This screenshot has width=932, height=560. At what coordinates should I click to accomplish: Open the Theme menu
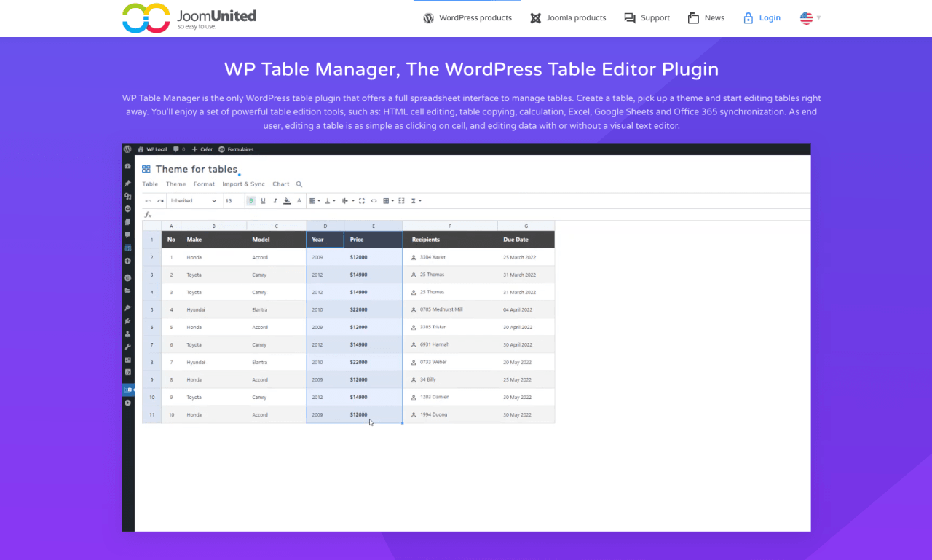[176, 184]
